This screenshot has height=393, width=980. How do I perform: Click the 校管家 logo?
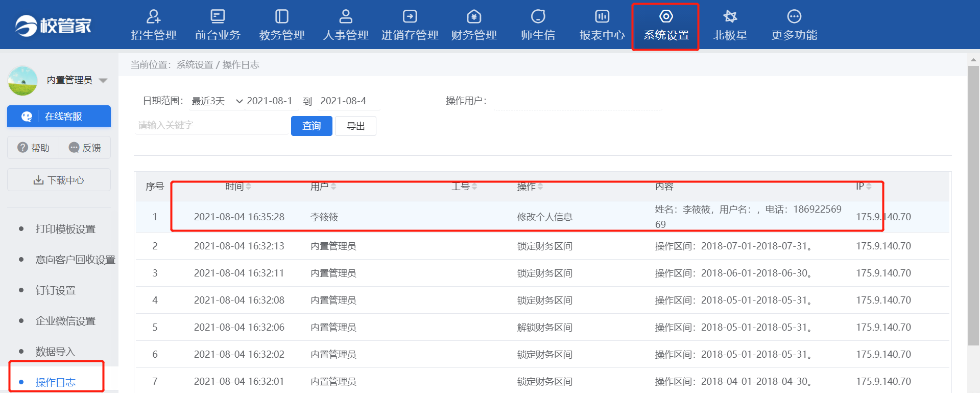(53, 26)
